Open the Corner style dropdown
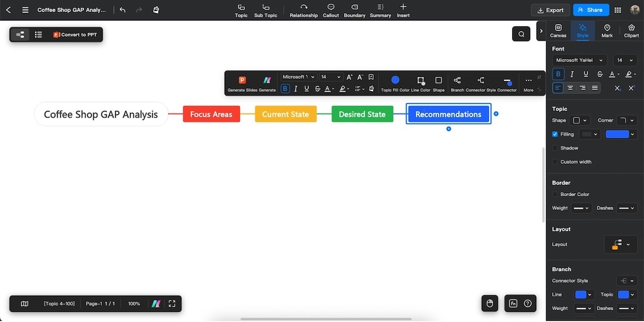Viewport: 644px width, 322px height. coord(626,120)
